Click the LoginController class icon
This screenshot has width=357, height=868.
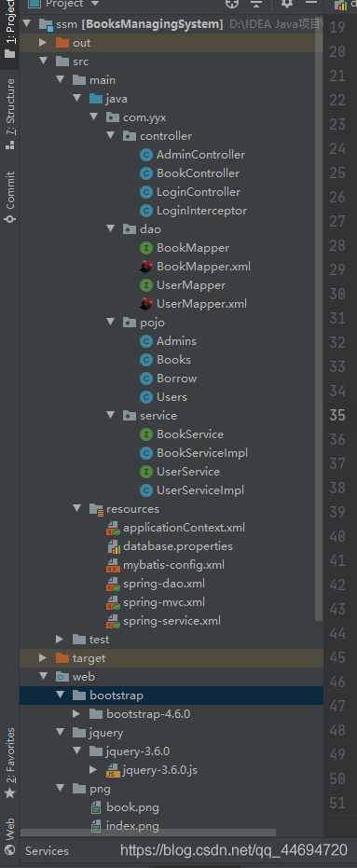[x=146, y=192]
